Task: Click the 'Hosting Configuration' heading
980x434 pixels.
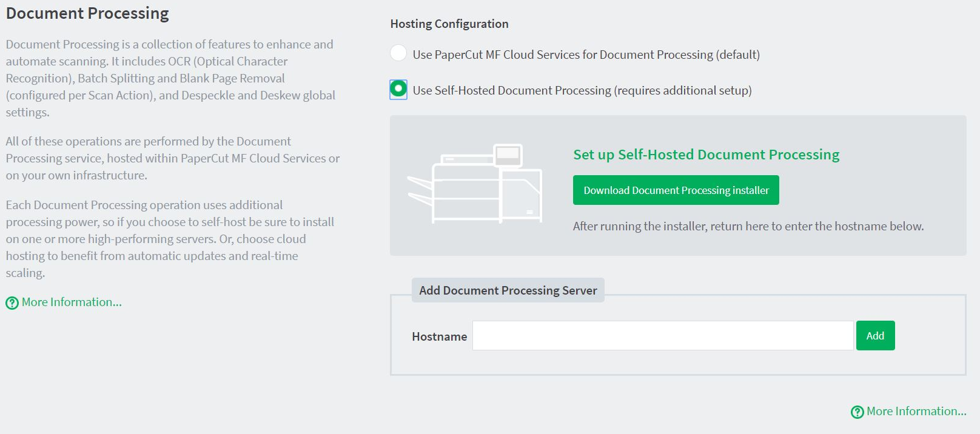Action: click(449, 24)
